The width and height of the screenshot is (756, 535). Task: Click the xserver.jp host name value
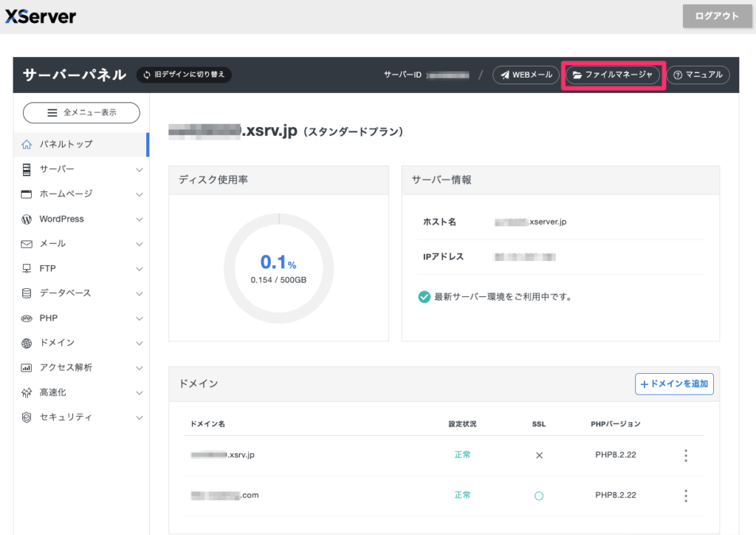(x=530, y=222)
